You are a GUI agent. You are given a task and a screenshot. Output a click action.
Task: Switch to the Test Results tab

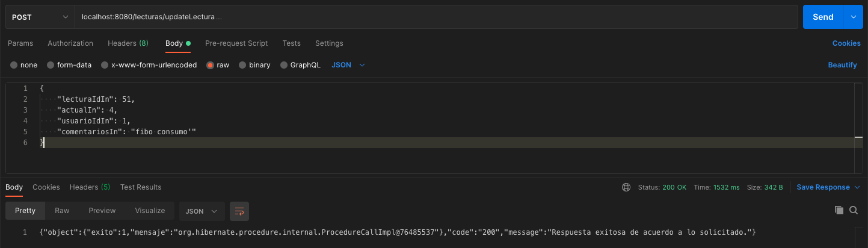[141, 187]
